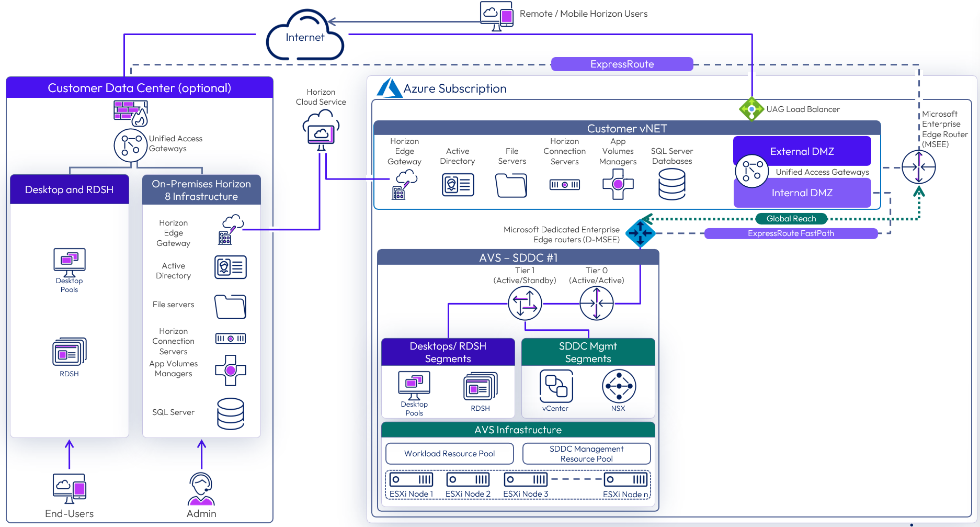Select the AVS – SDDC #1 header
The height and width of the screenshot is (527, 980).
(518, 257)
